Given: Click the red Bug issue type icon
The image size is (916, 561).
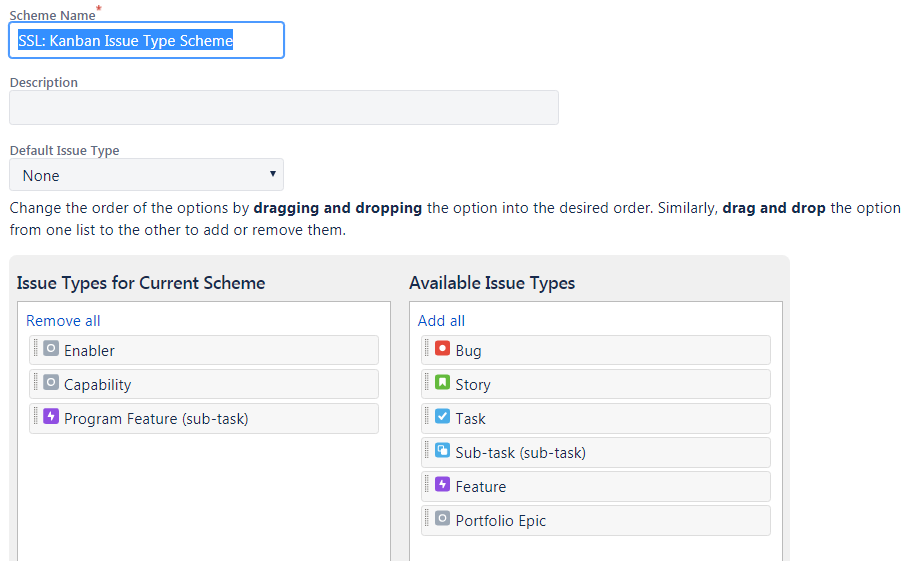Looking at the screenshot, I should (x=443, y=349).
